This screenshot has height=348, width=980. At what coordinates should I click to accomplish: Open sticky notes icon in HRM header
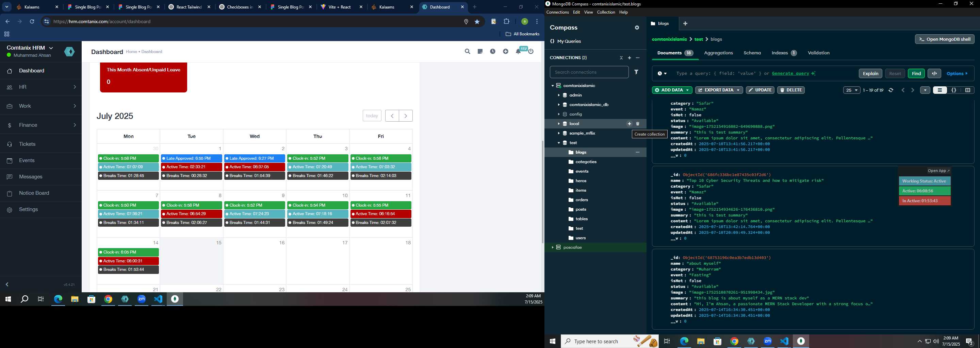(x=480, y=51)
